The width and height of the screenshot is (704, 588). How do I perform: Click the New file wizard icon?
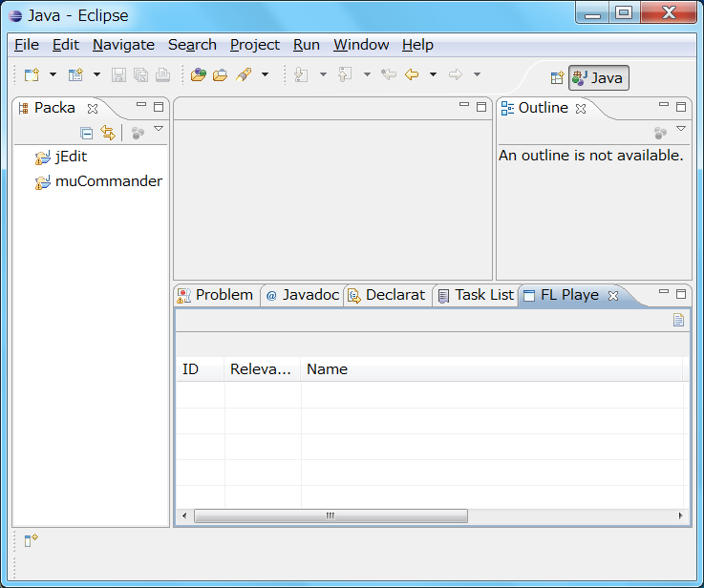(x=32, y=74)
